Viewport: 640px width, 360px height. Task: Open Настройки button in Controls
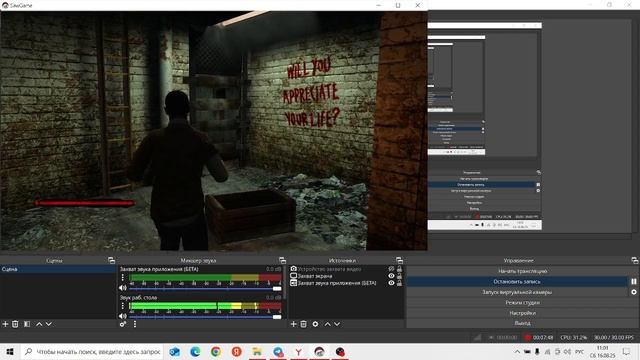coord(522,313)
